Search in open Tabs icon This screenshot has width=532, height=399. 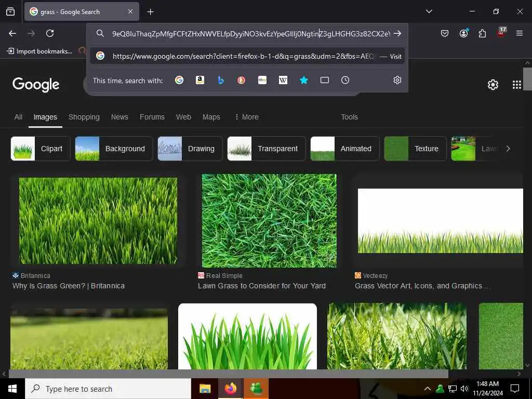pos(325,80)
